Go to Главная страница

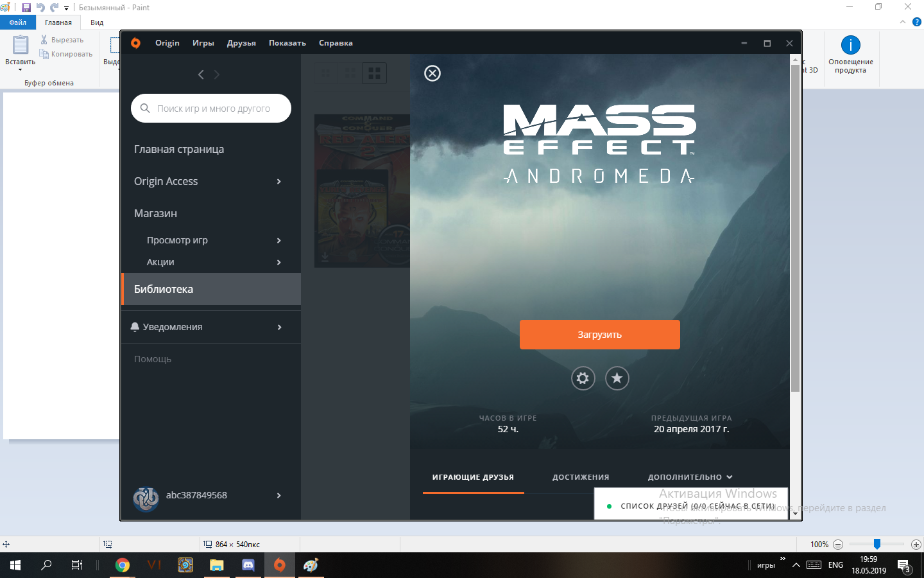click(x=179, y=150)
